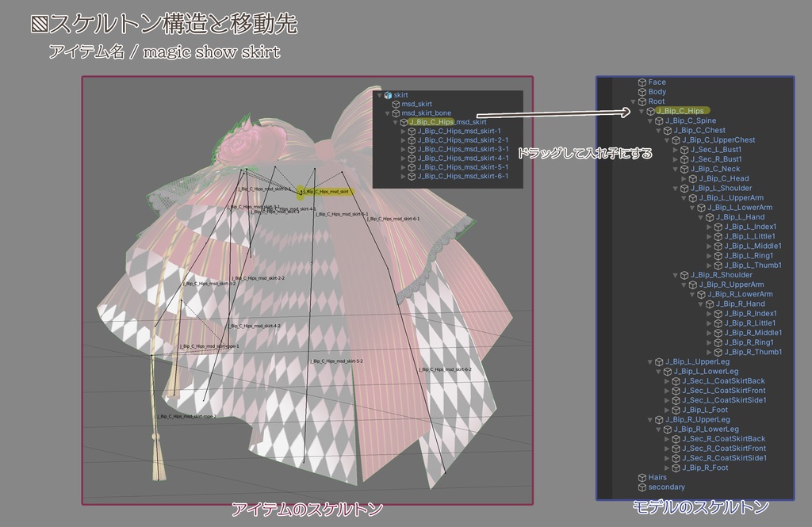
Task: Select J_Bip_R_LowerLeg bone
Action: (707, 430)
